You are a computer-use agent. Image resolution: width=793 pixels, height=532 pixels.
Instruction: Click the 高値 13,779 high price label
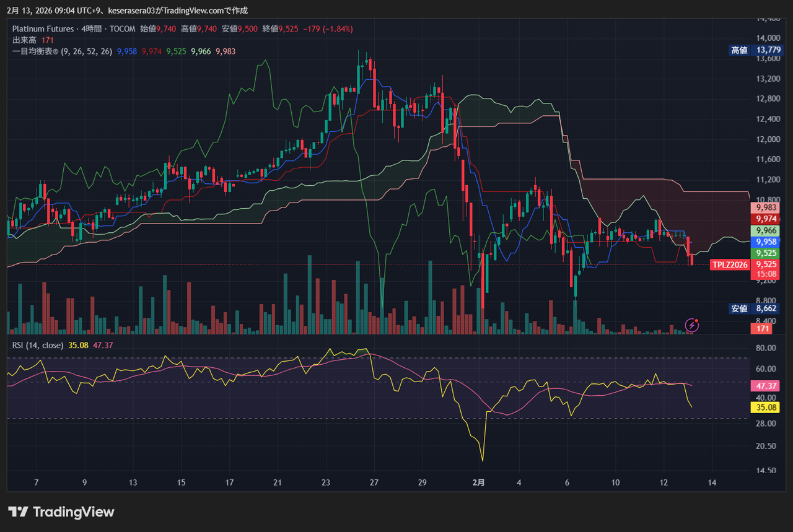point(755,50)
